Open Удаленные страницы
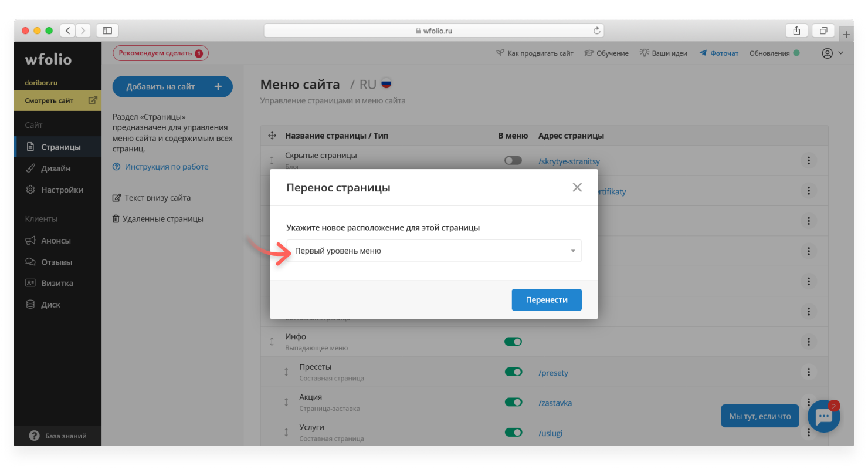This screenshot has height=469, width=868. 158,219
